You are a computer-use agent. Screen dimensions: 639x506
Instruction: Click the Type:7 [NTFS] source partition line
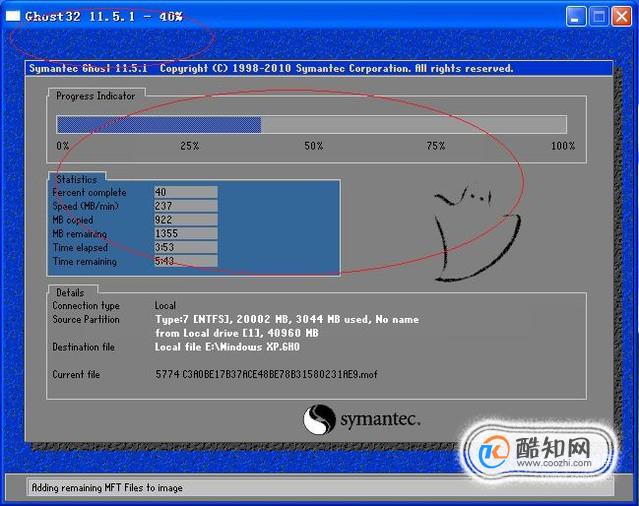(286, 319)
